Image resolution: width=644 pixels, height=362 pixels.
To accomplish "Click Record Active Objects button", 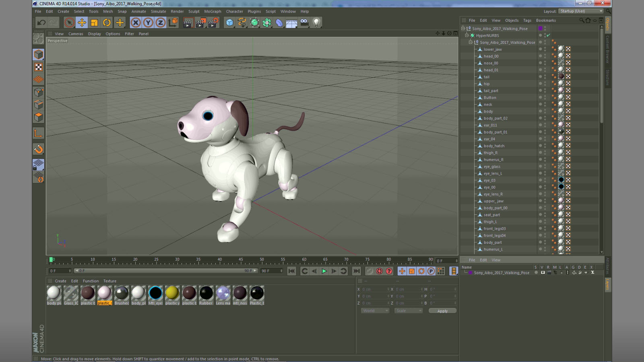I will tap(369, 271).
